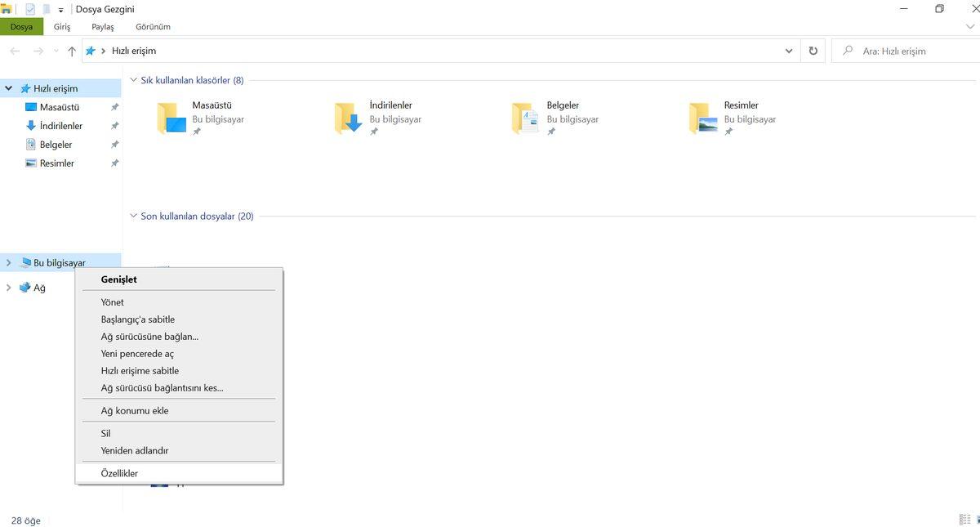Click the refresh button in address bar
Image resolution: width=980 pixels, height=527 pixels.
(x=813, y=51)
